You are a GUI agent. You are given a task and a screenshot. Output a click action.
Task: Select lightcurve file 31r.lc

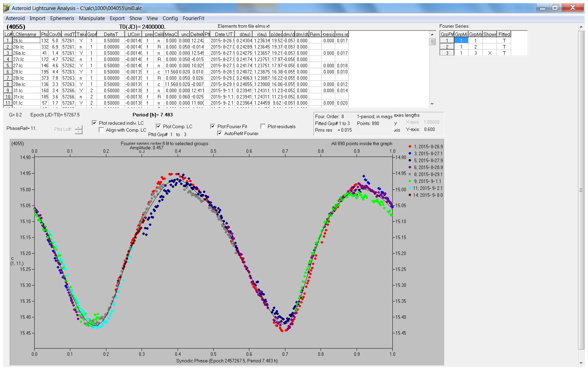tap(26, 97)
